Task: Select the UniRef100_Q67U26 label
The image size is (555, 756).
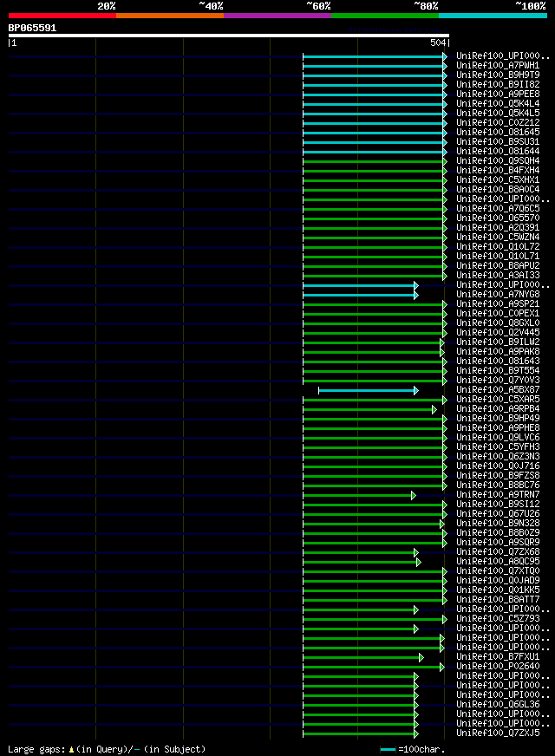Action: click(x=498, y=514)
